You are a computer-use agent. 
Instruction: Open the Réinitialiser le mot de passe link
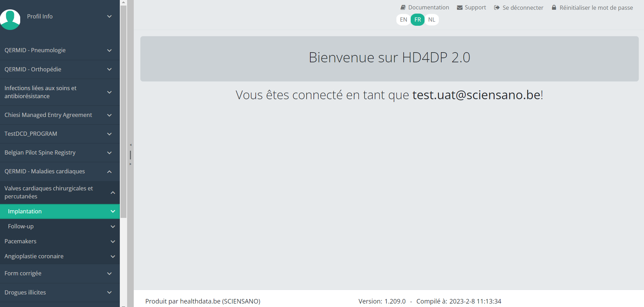[596, 8]
